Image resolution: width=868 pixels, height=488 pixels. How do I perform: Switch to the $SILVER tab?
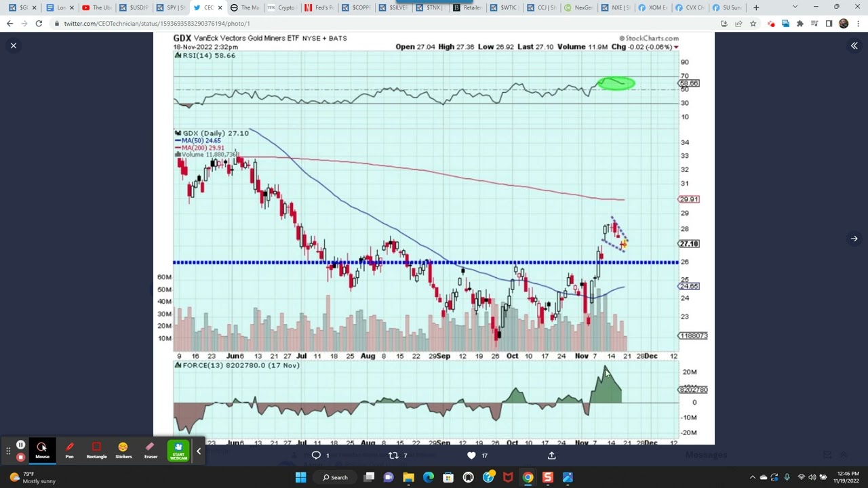[392, 7]
